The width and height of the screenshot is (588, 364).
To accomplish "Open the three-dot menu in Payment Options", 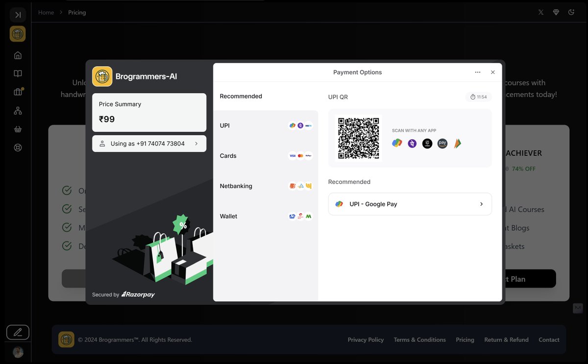I will (478, 72).
